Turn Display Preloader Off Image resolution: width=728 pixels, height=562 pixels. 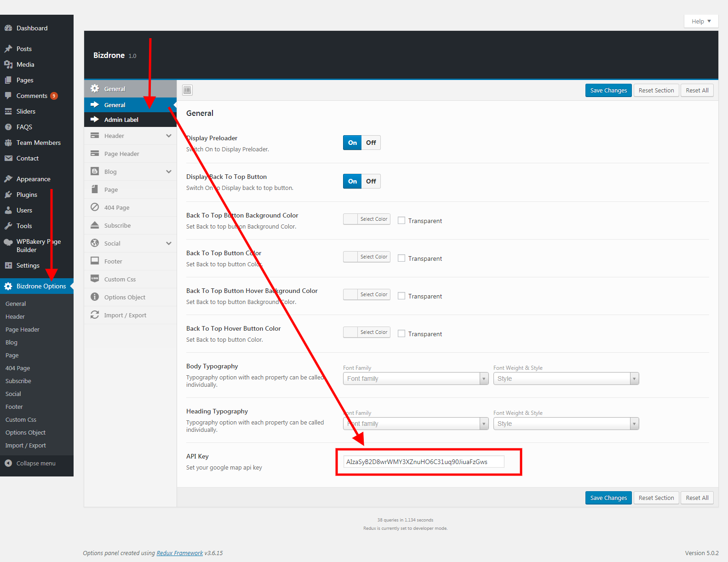tap(371, 143)
